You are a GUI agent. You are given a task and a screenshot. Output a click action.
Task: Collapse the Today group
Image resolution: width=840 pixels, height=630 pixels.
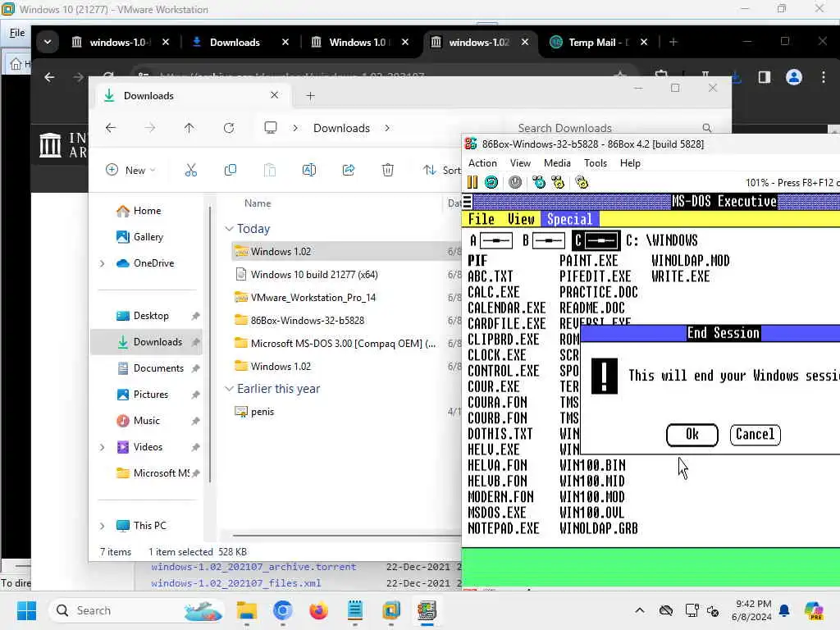point(230,229)
